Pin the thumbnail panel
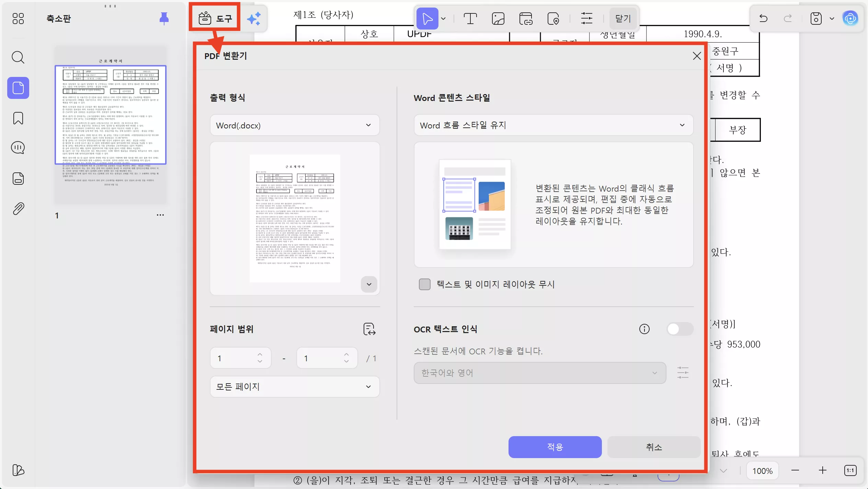 164,19
